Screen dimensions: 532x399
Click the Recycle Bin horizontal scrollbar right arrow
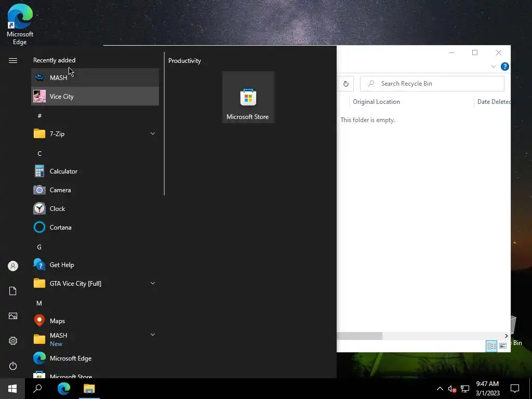point(506,336)
